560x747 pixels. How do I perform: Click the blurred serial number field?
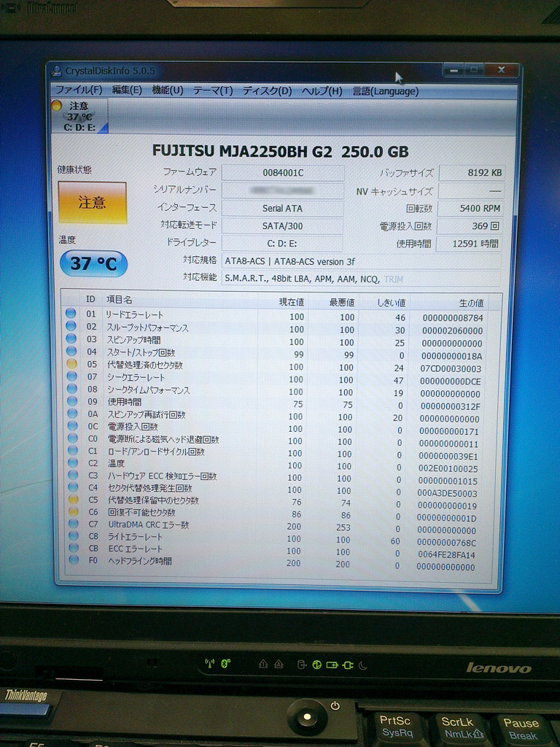click(x=283, y=190)
